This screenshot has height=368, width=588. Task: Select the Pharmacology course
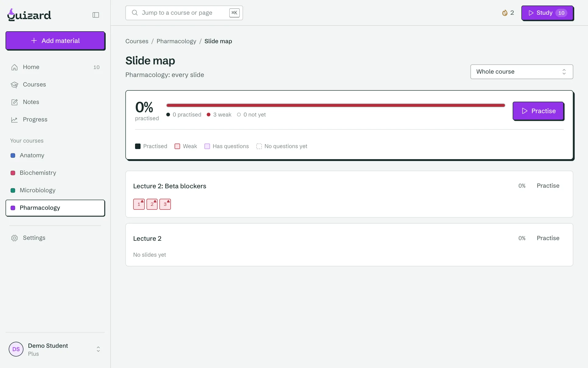(55, 208)
